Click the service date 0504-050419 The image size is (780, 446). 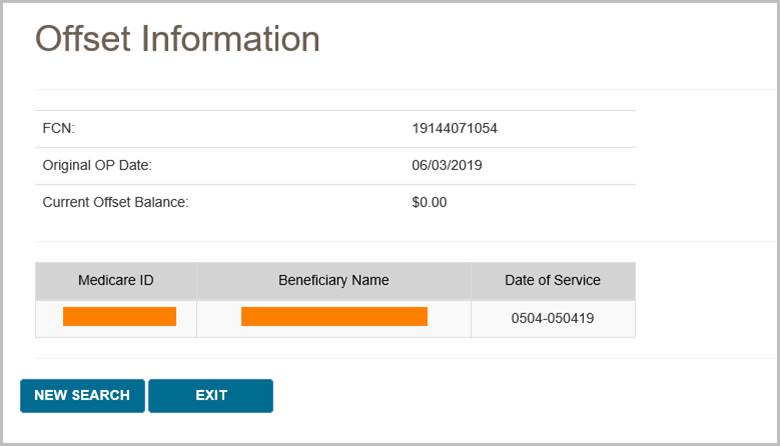click(553, 319)
